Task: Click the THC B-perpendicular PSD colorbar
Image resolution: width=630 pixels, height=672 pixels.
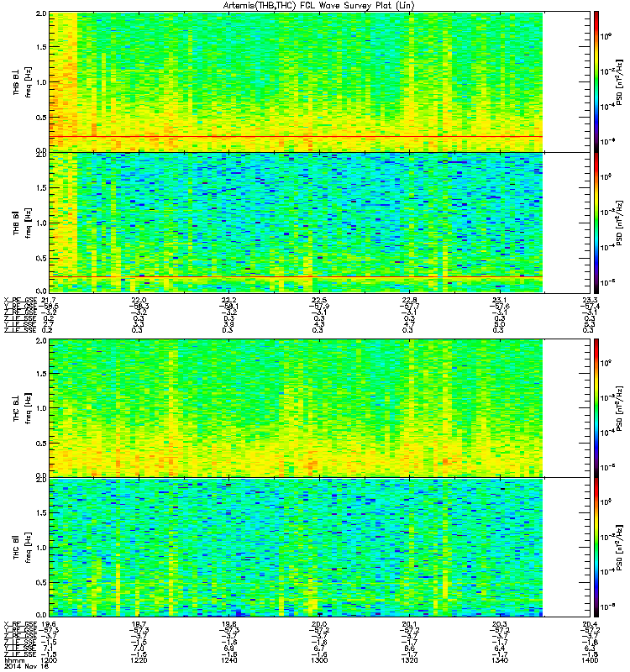Action: pos(596,408)
